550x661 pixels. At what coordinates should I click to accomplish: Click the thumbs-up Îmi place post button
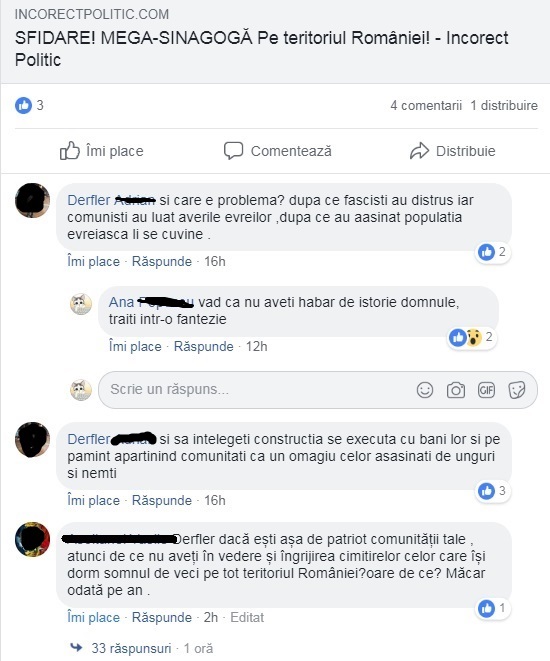coord(102,151)
